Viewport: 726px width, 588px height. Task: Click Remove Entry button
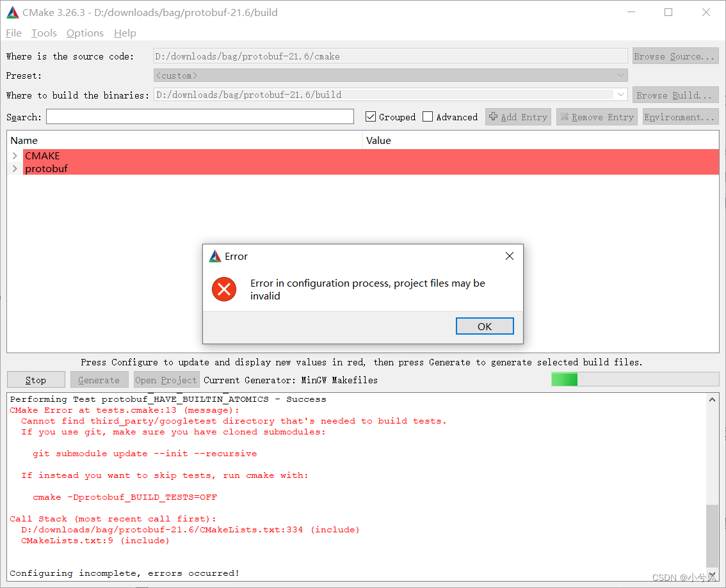pyautogui.click(x=597, y=117)
